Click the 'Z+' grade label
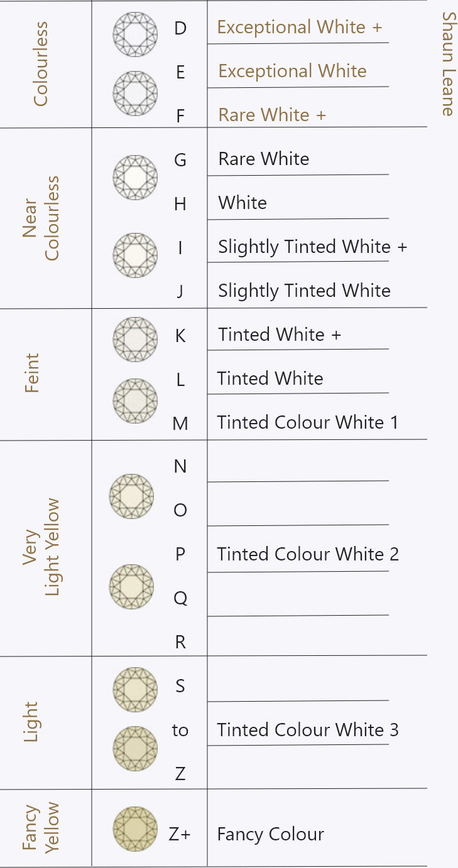 coord(180,834)
